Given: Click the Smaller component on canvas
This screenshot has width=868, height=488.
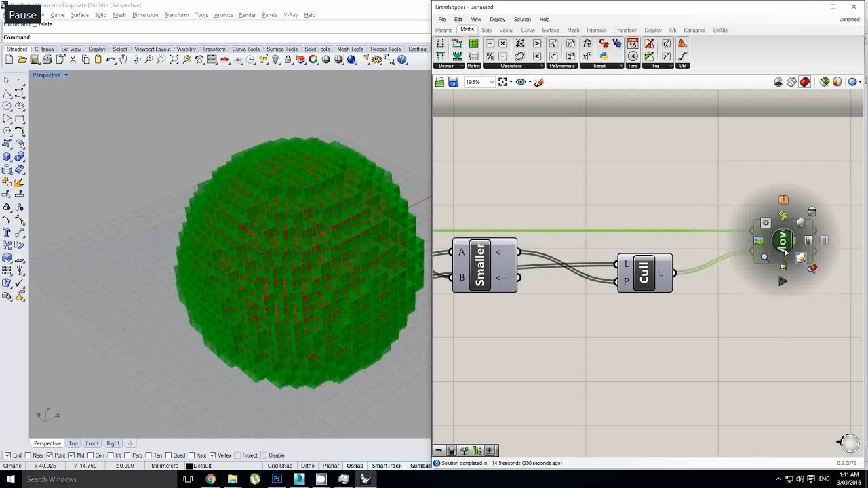Looking at the screenshot, I should pos(484,265).
